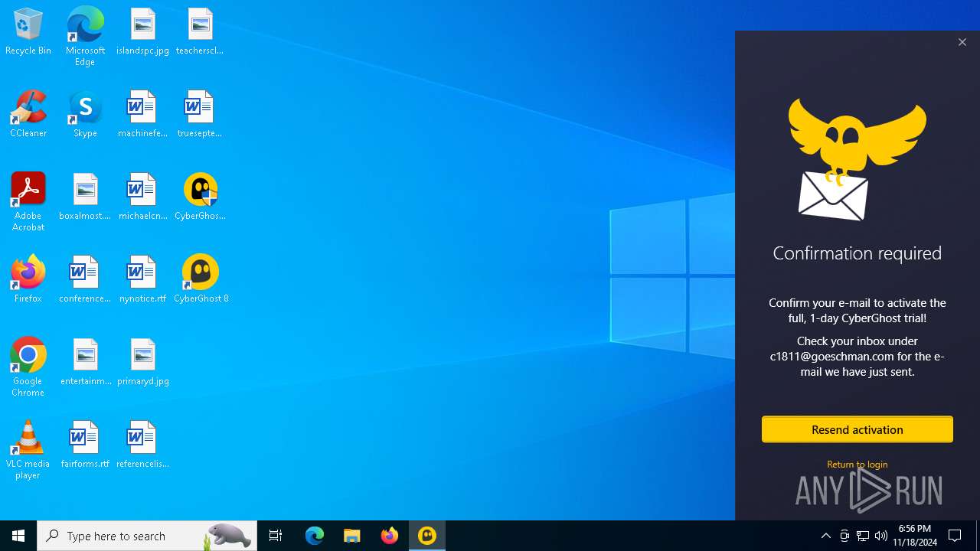Launch Firefox from the desktop shortcut
The width and height of the screenshot is (980, 551).
[x=28, y=279]
